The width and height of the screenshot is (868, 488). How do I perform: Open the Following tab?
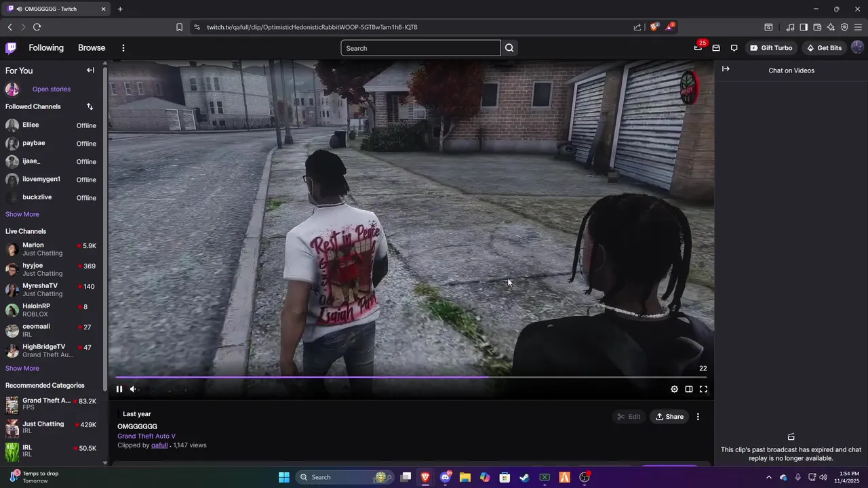[x=46, y=48]
